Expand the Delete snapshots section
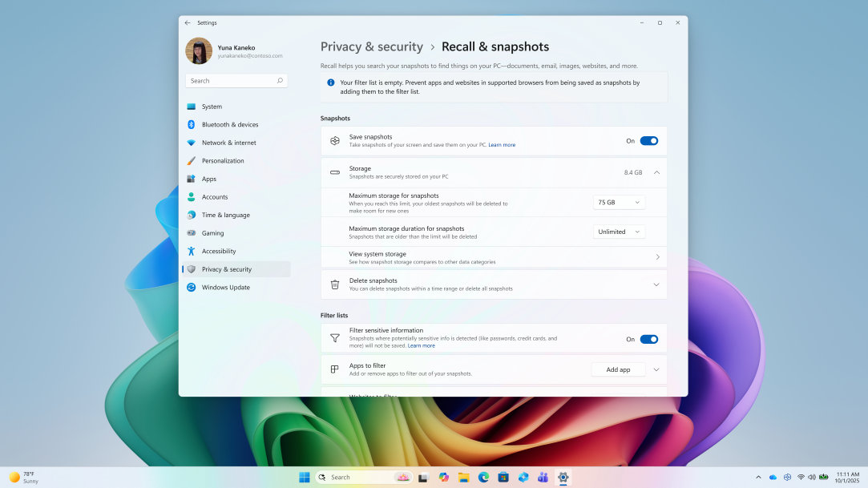 657,284
